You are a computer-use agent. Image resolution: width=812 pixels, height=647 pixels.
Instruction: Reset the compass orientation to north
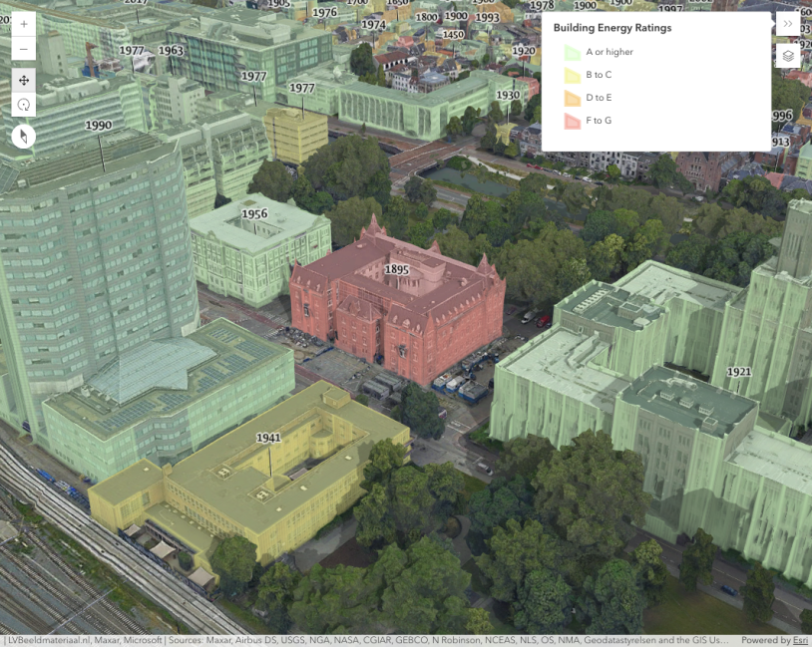[x=24, y=137]
